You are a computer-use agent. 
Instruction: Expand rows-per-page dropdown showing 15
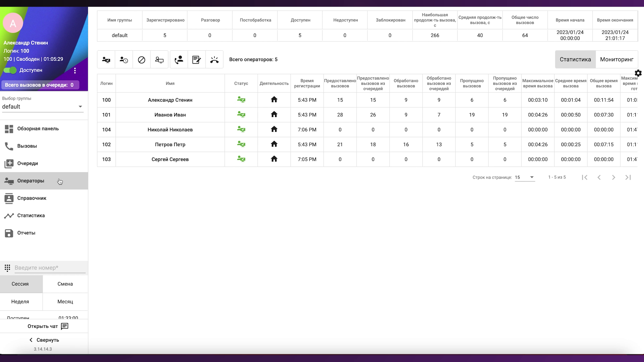coord(525,177)
